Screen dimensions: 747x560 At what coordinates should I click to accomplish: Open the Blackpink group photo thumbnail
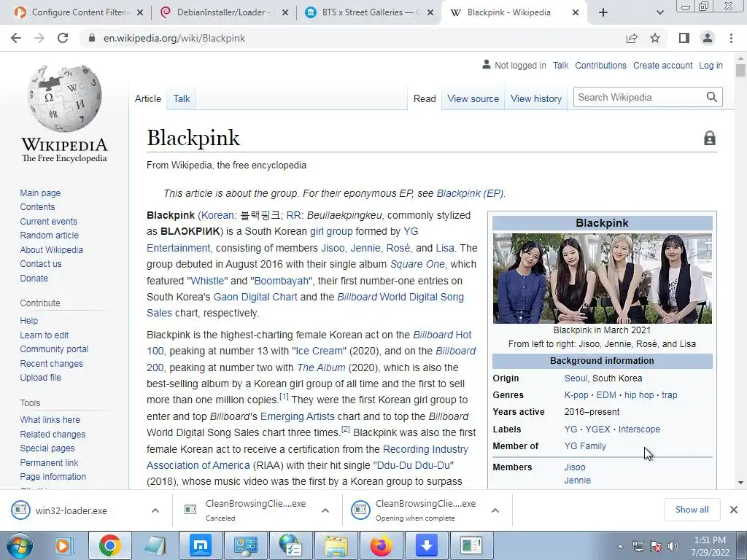coord(602,278)
